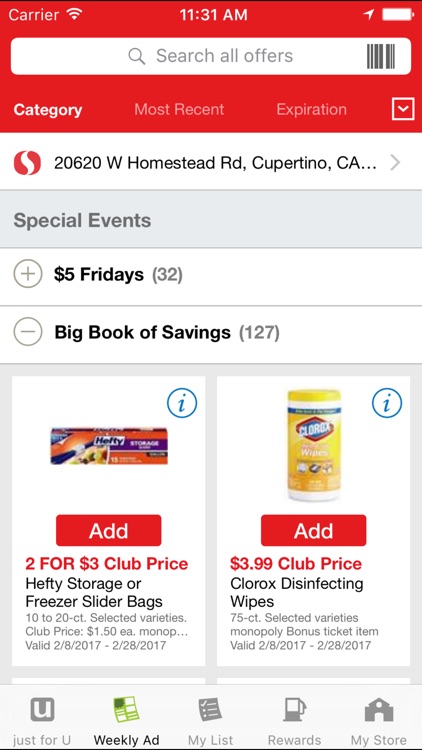Image resolution: width=422 pixels, height=750 pixels.
Task: Open info for Hefty Storage Bags offer
Action: pyautogui.click(x=182, y=404)
